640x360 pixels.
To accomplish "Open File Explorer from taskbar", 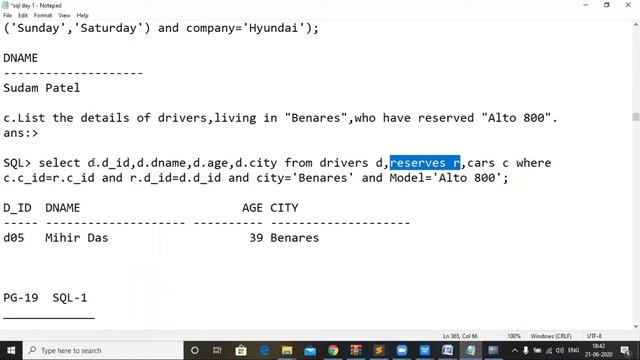I will (x=287, y=350).
